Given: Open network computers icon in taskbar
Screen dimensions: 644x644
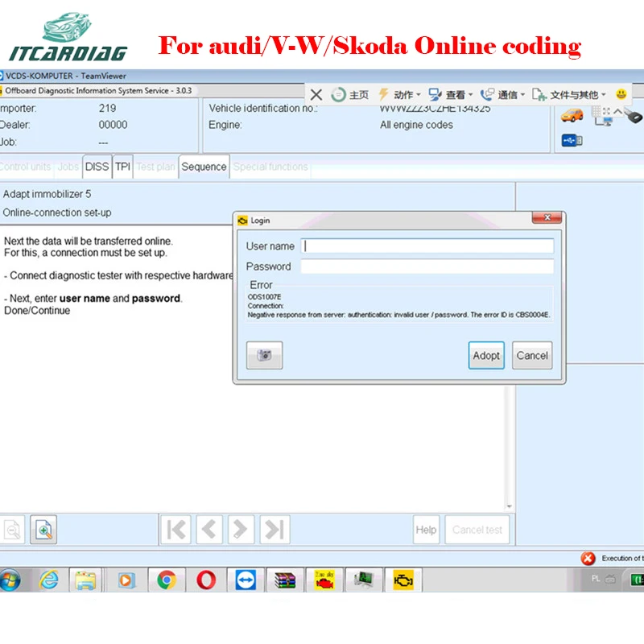Looking at the screenshot, I should [364, 580].
